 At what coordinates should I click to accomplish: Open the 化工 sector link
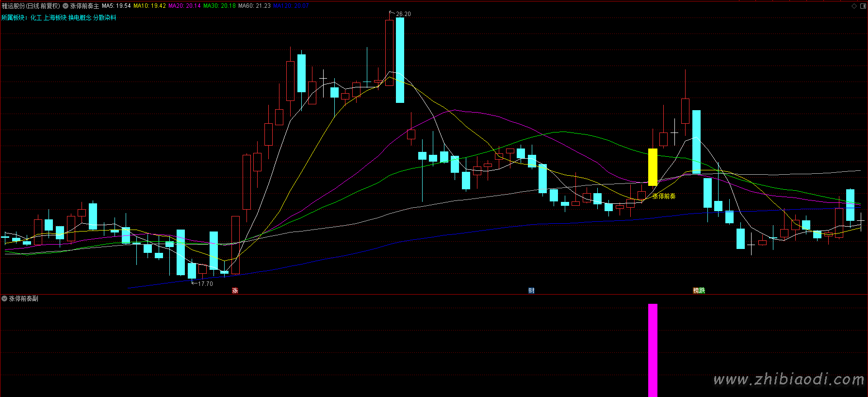[x=36, y=17]
